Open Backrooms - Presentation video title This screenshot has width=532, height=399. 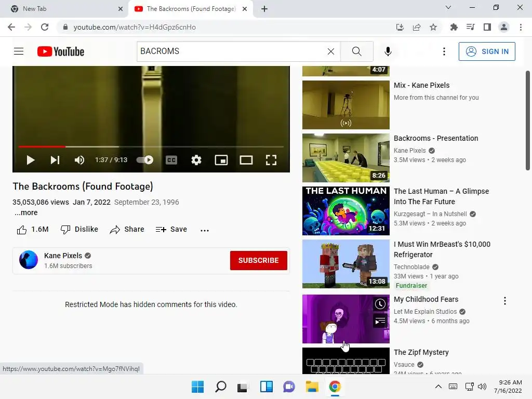pos(436,138)
